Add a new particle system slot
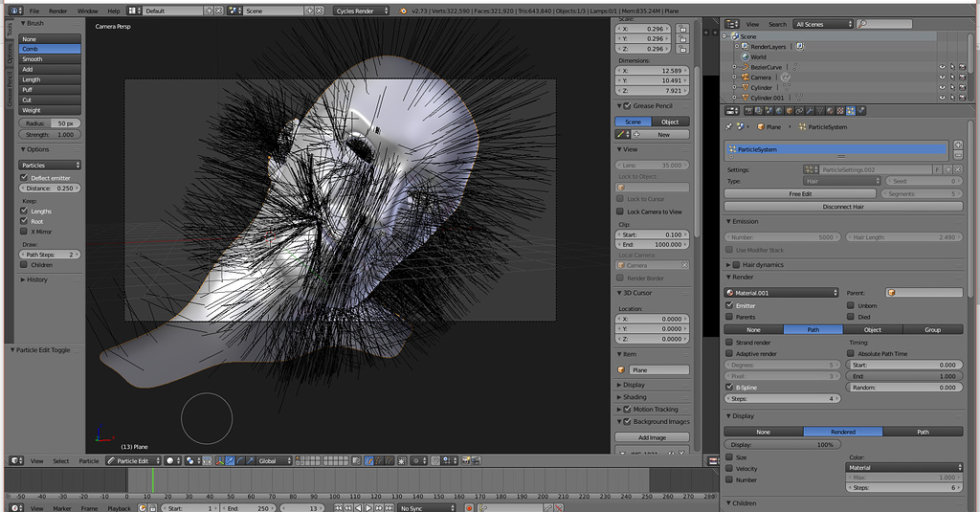This screenshot has height=512, width=980. pyautogui.click(x=958, y=145)
